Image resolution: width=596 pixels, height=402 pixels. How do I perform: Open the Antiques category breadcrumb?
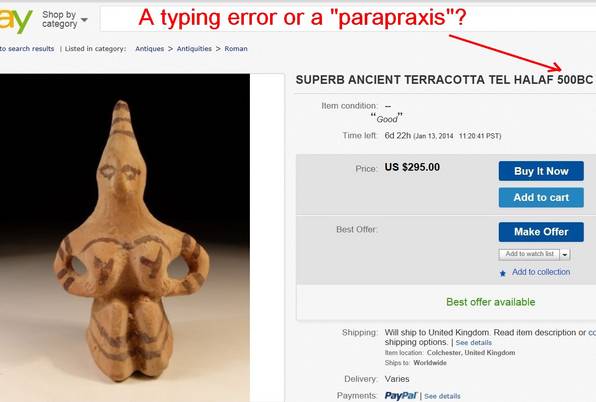click(149, 49)
